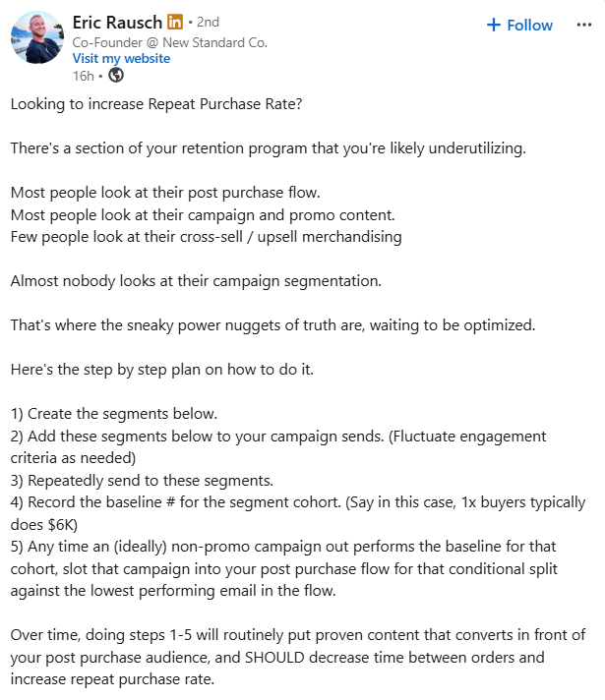Click step 1 Create the segments below

click(x=114, y=414)
